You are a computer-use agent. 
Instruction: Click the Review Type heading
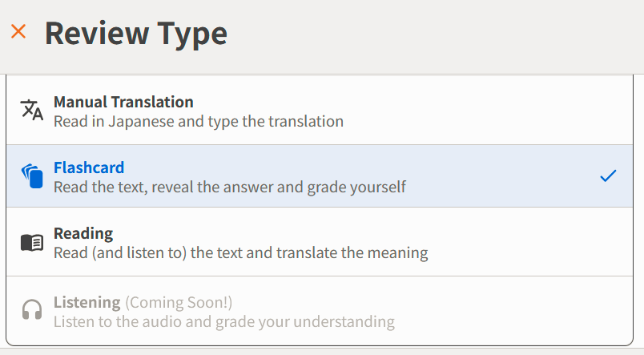[x=136, y=34]
